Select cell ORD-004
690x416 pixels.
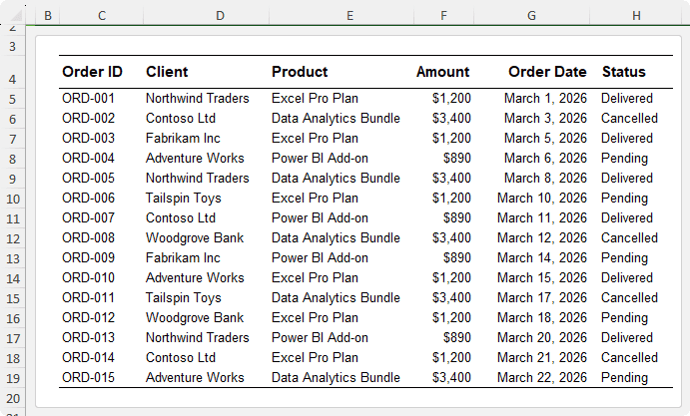pyautogui.click(x=88, y=158)
